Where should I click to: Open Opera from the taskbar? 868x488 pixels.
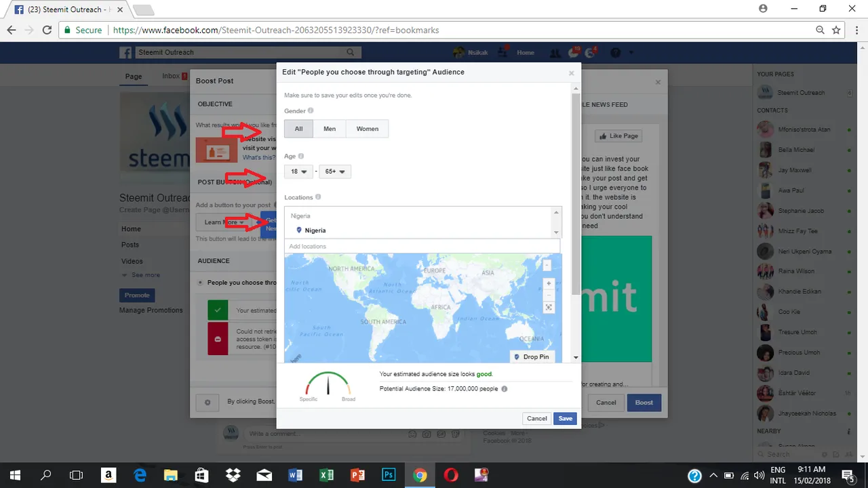click(x=451, y=475)
